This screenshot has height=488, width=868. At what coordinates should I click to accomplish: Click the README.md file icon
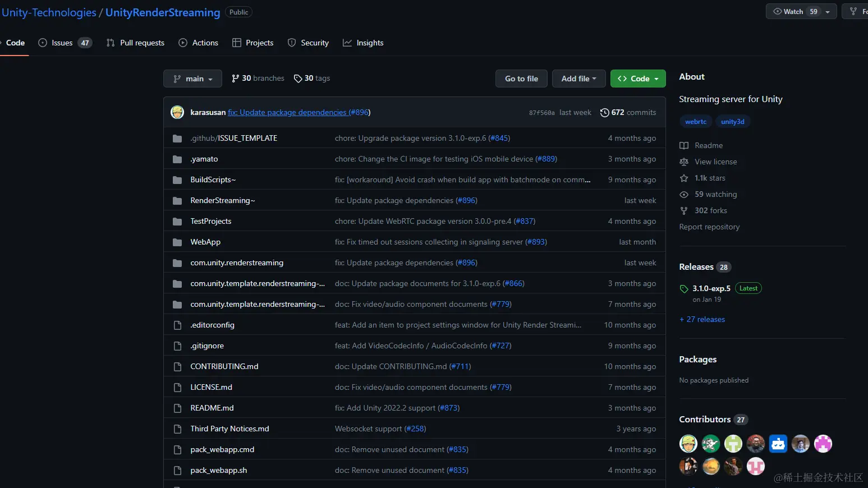click(177, 408)
